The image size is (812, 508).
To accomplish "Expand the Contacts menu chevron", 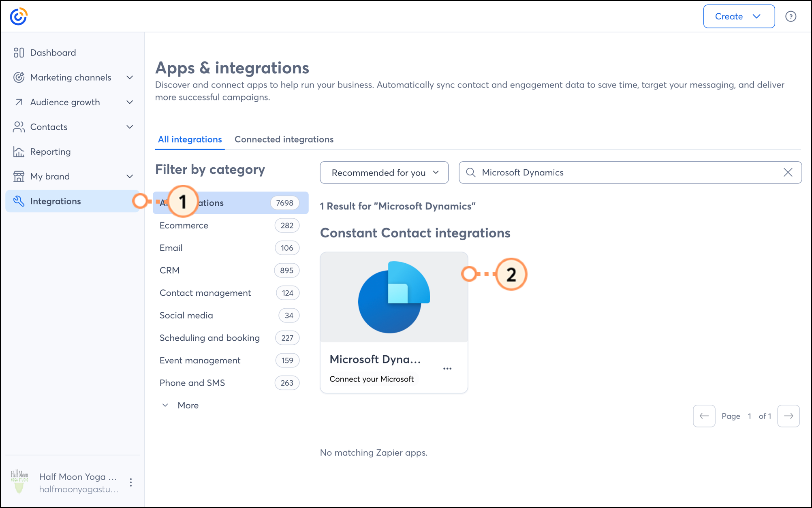I will (x=130, y=127).
